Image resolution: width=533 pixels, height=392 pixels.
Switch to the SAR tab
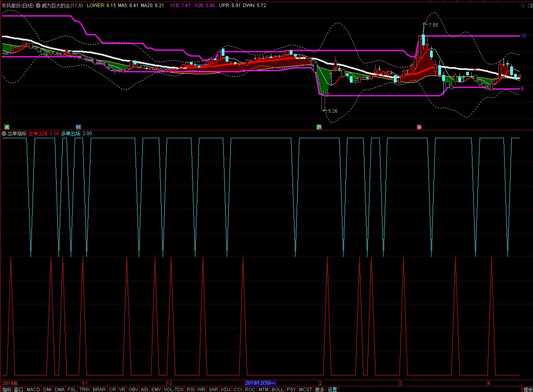(213, 389)
